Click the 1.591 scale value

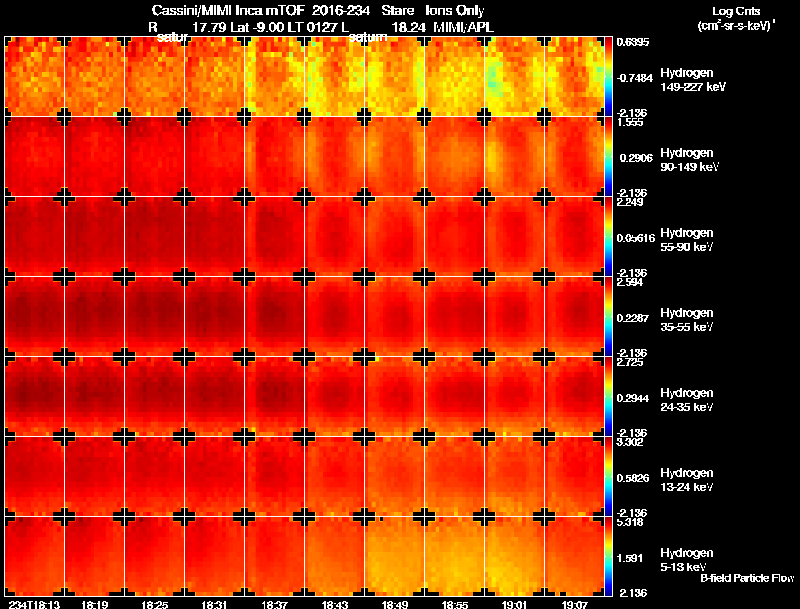(x=630, y=559)
